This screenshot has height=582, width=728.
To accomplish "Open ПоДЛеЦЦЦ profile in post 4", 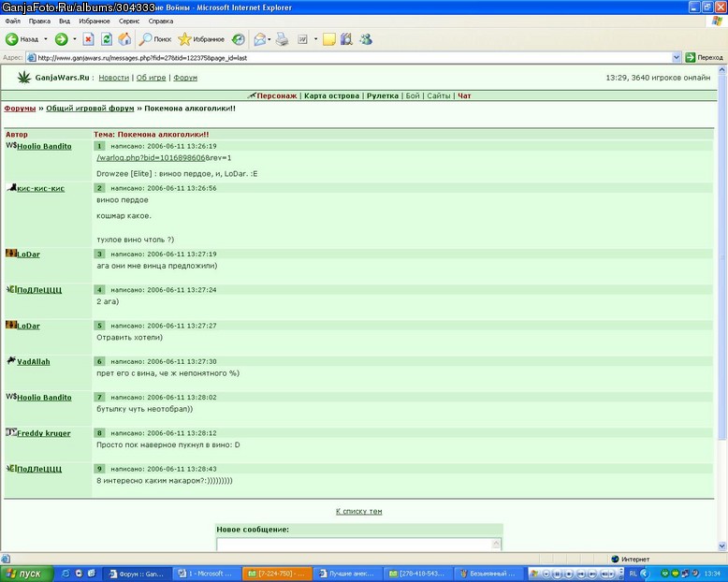I will tap(39, 290).
